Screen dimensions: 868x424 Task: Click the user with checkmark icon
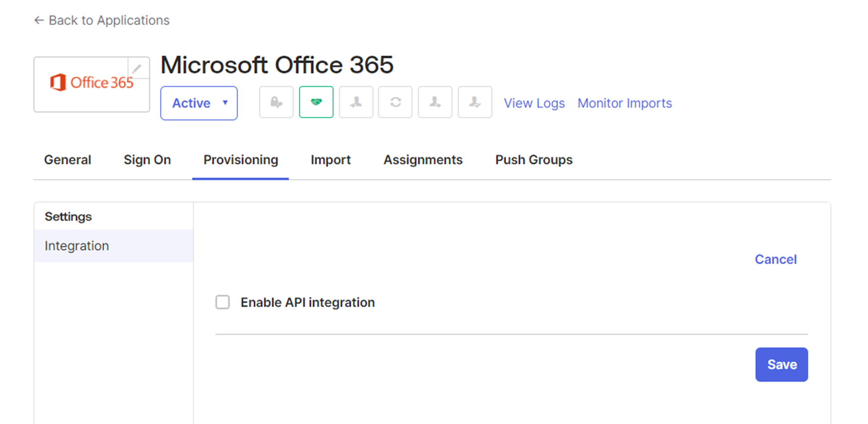[475, 103]
